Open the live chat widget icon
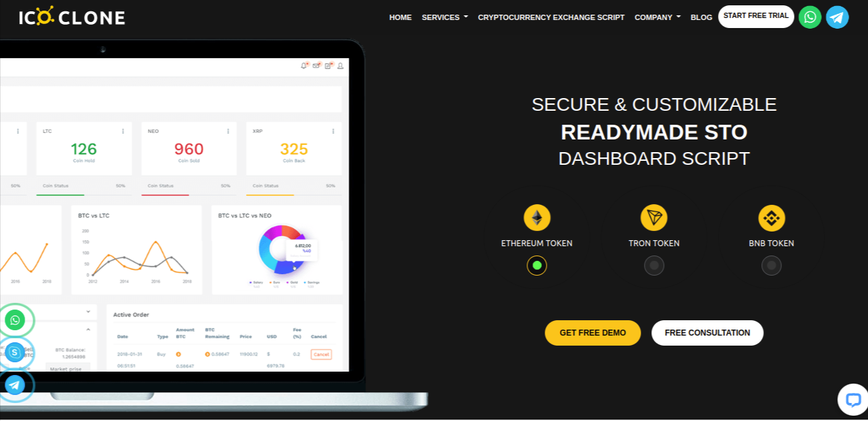The image size is (868, 421). 853,399
